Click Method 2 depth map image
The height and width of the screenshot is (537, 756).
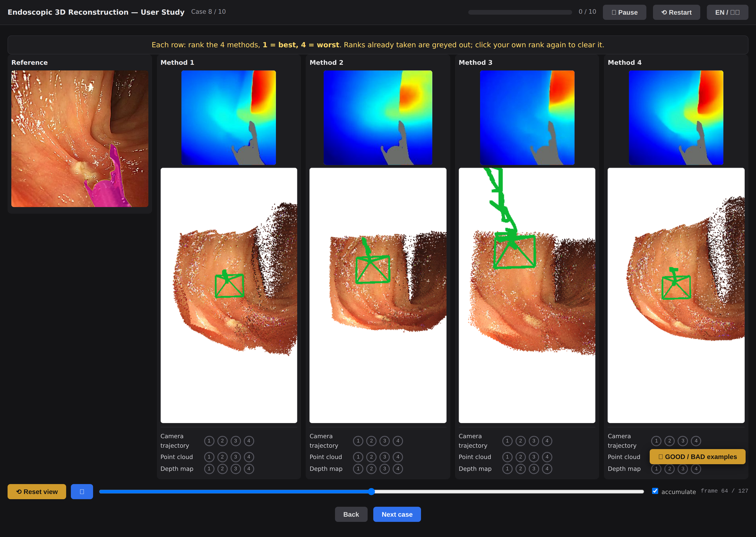378,118
